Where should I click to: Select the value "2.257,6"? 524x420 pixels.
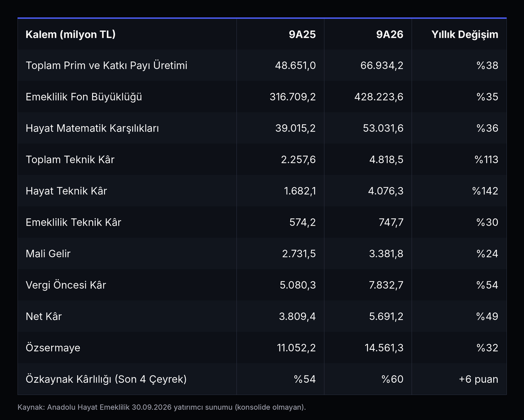[298, 160]
